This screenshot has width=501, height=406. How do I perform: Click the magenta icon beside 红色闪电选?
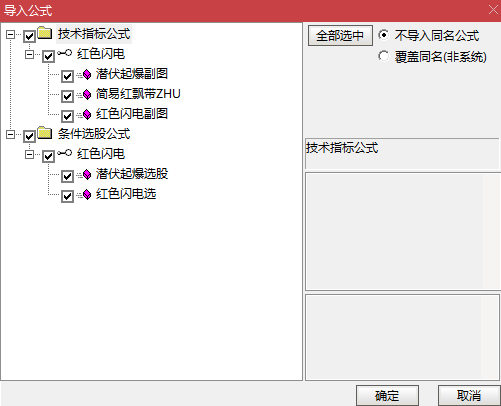[87, 194]
